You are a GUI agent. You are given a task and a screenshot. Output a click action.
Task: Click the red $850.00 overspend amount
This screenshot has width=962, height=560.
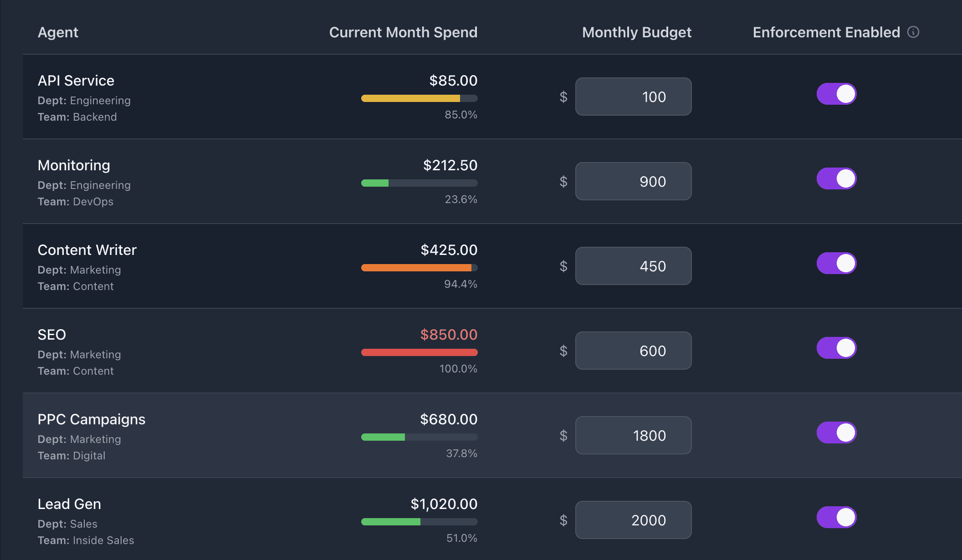point(449,335)
